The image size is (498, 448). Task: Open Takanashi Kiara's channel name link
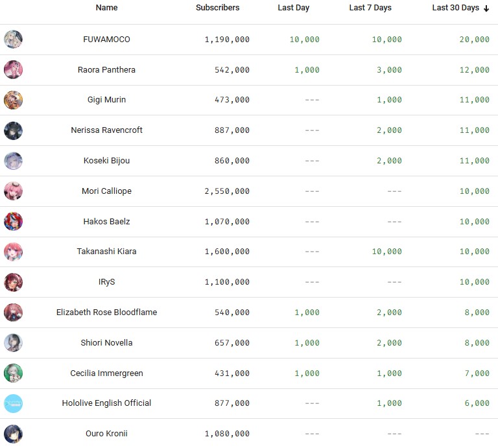(106, 252)
